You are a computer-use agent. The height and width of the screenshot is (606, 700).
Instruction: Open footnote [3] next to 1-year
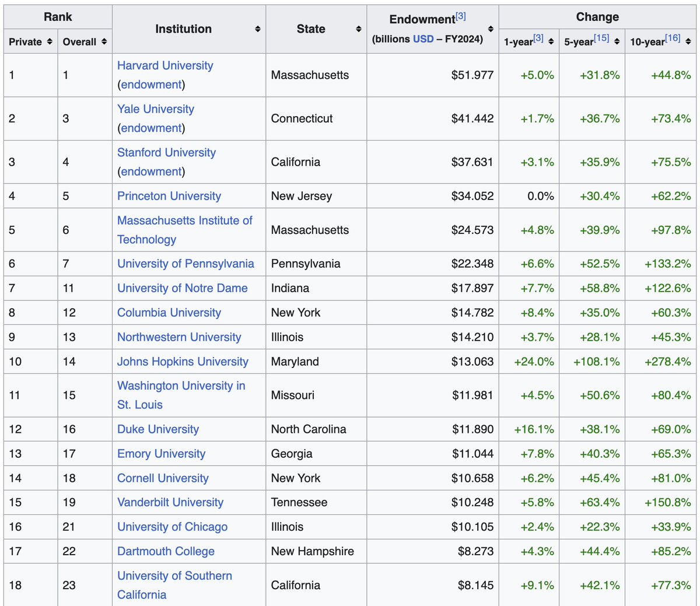click(x=538, y=38)
